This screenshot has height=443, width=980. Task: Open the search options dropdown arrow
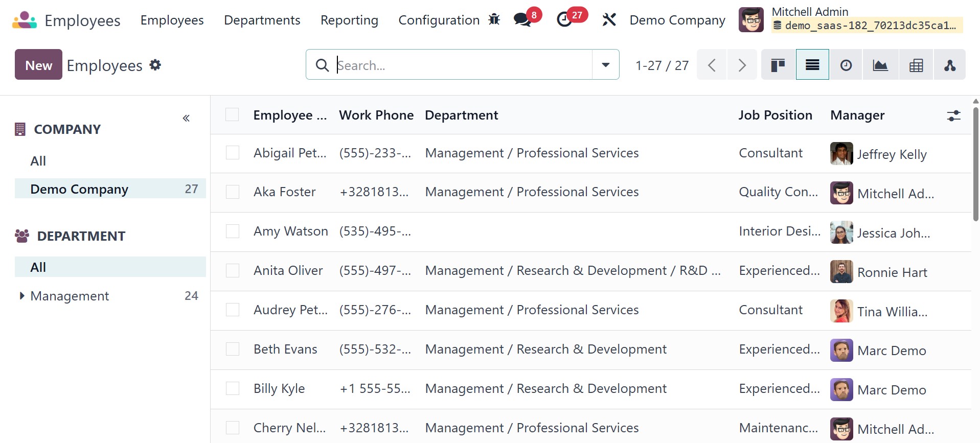click(606, 65)
